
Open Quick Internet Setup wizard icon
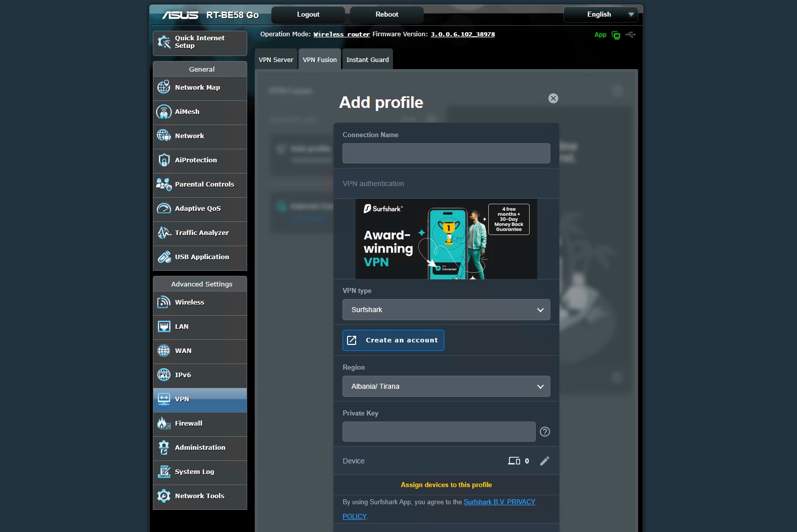(x=164, y=42)
